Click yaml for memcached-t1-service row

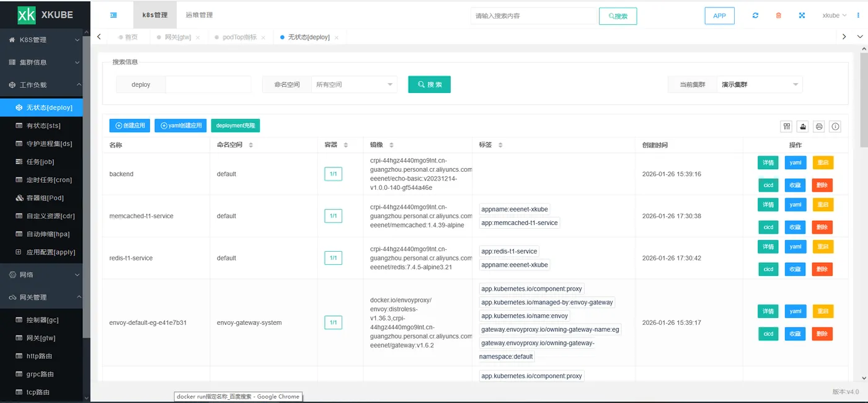795,205
